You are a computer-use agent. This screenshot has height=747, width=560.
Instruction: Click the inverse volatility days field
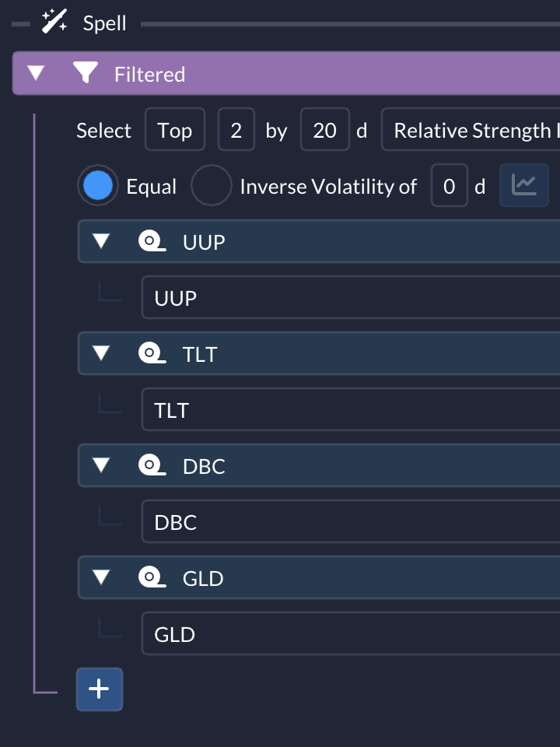(x=449, y=186)
